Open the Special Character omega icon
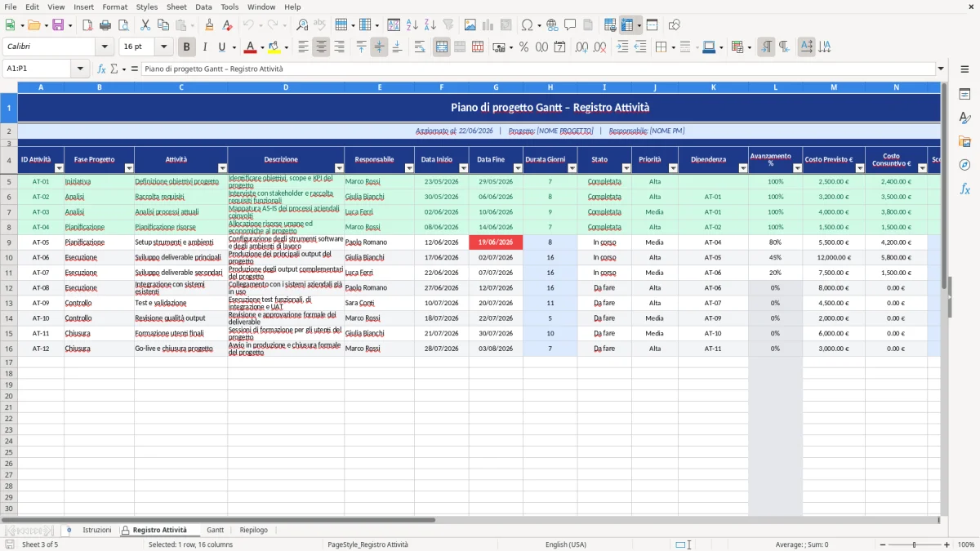This screenshot has height=551, width=980. pyautogui.click(x=527, y=25)
